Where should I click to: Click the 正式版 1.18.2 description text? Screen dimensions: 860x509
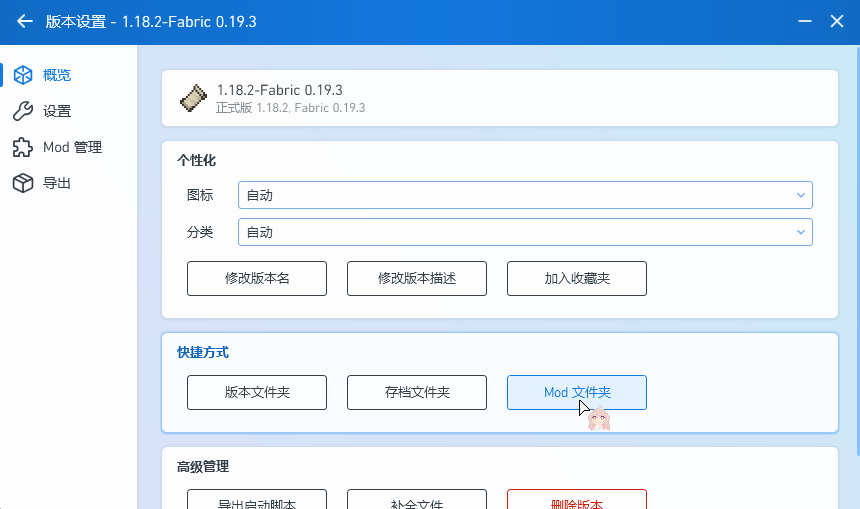291,108
